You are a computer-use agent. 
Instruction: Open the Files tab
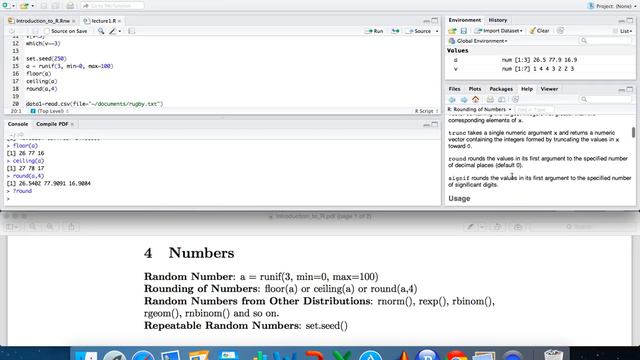click(x=454, y=89)
